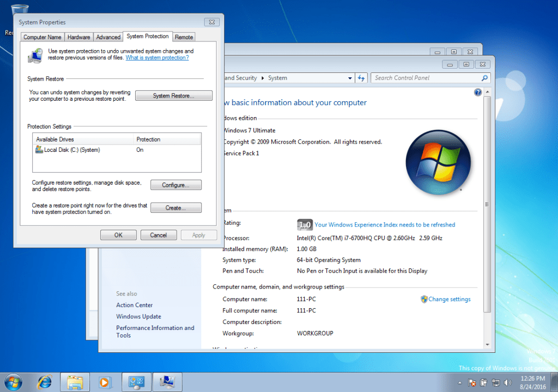The height and width of the screenshot is (392, 558).
Task: Cancel the System Properties dialog
Action: pos(159,235)
